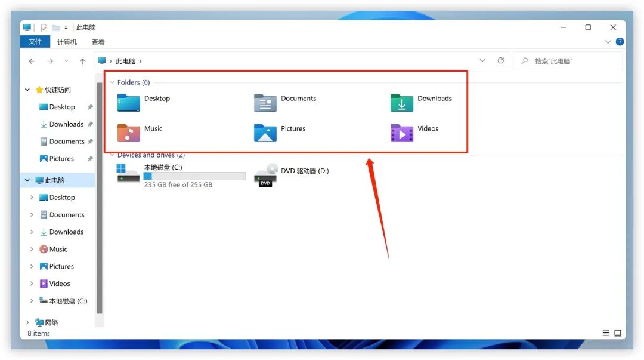Open the Videos folder icon
Image resolution: width=644 pixels, height=360 pixels.
pos(401,133)
